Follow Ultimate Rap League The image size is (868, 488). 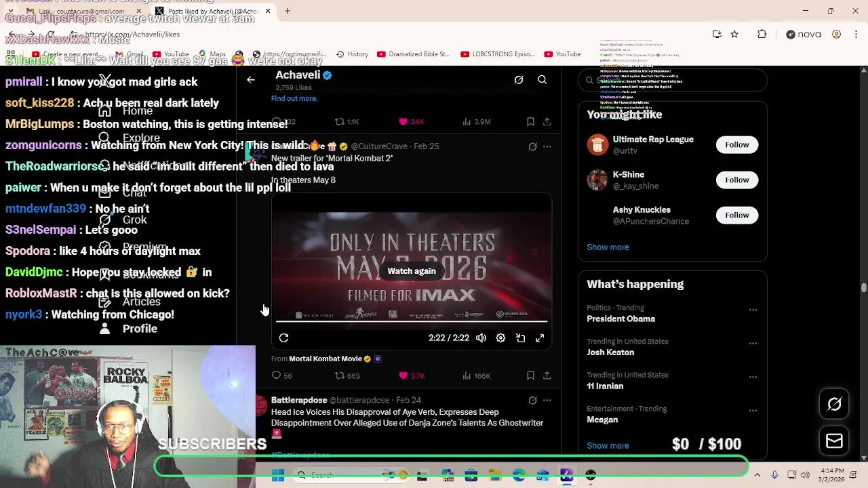coord(737,144)
